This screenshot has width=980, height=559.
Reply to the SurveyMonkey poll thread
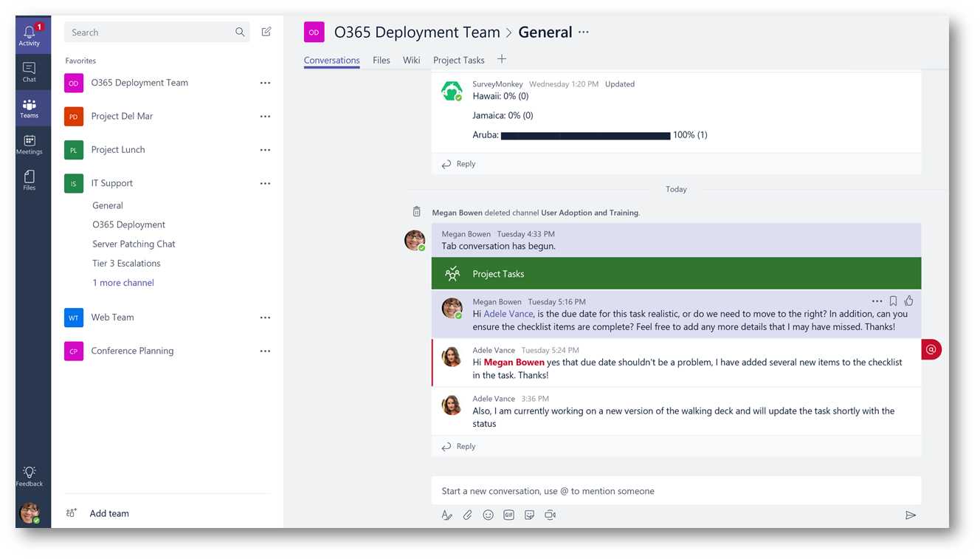click(459, 164)
